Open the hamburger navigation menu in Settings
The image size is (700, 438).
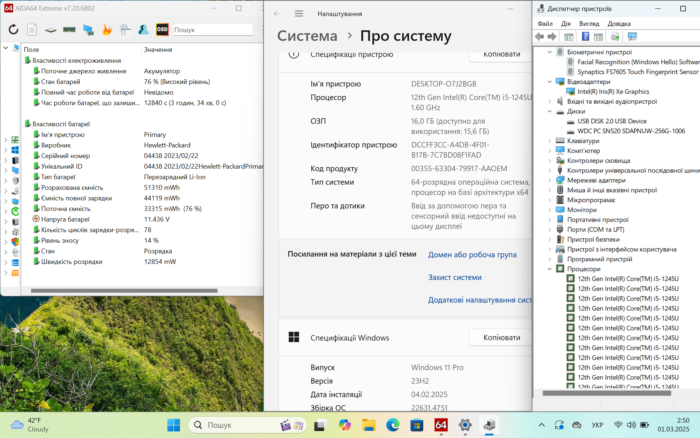(299, 13)
